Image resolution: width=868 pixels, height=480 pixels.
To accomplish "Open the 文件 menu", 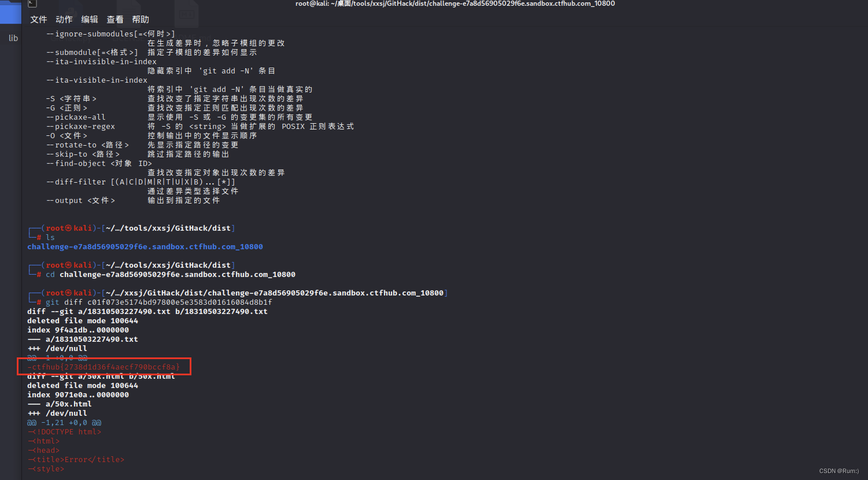I will (x=39, y=20).
